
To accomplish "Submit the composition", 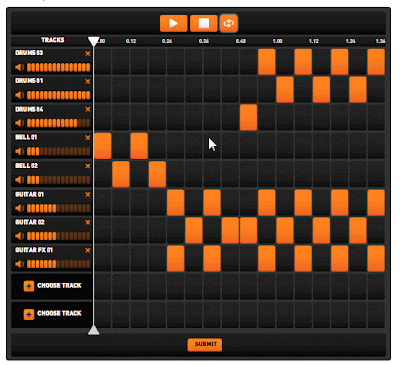I will pos(205,344).
